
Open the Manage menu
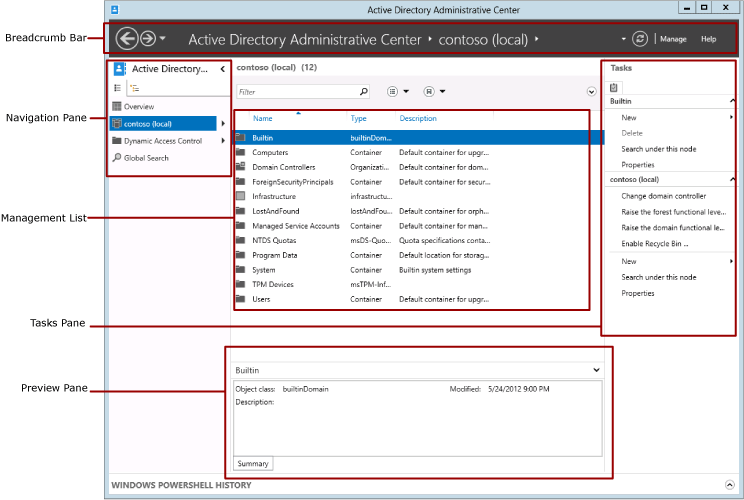tap(673, 39)
